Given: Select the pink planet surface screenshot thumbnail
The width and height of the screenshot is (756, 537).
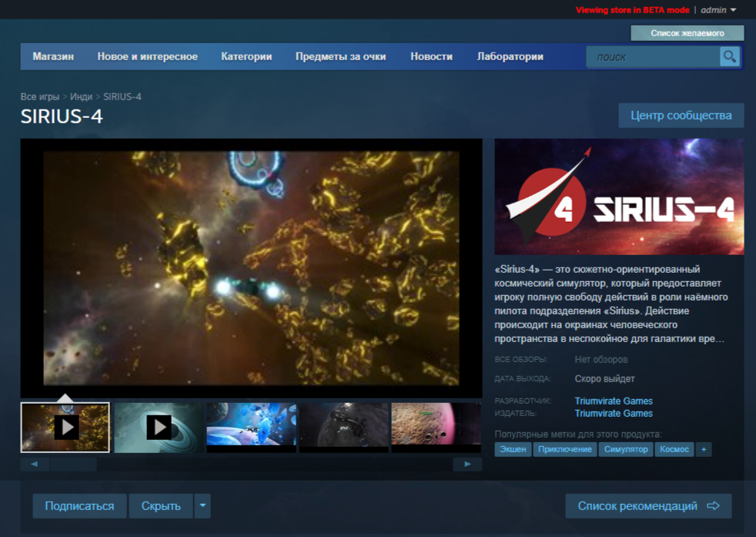Looking at the screenshot, I should coord(437,428).
